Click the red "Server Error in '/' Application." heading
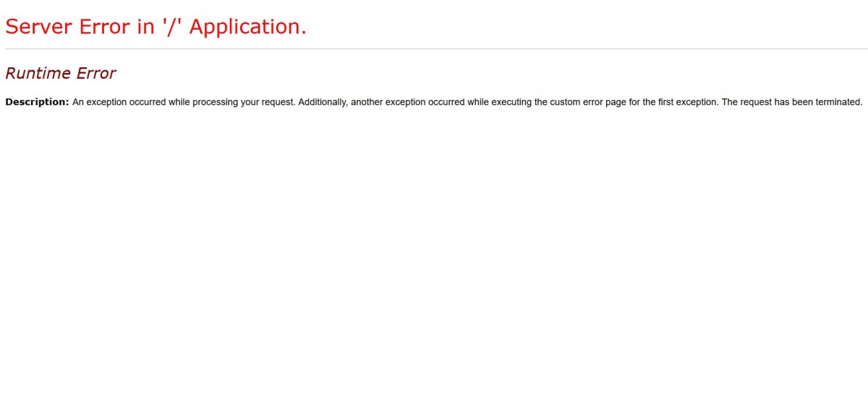Screen dimensions: 868x417 [x=156, y=27]
